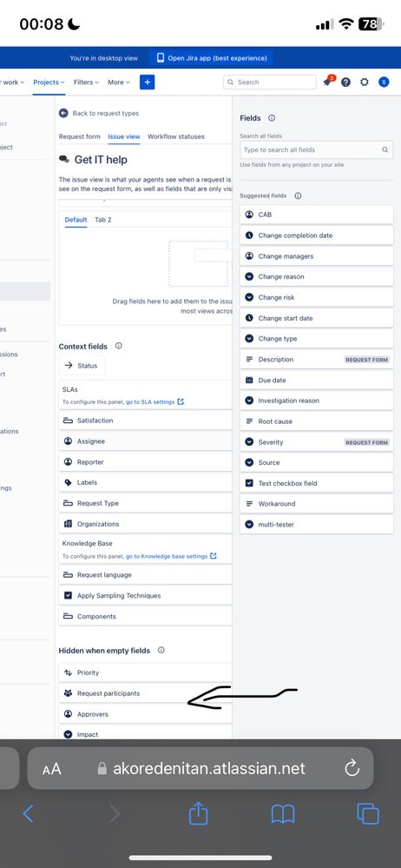Switch to Tab 2
This screenshot has width=401, height=868.
103,220
